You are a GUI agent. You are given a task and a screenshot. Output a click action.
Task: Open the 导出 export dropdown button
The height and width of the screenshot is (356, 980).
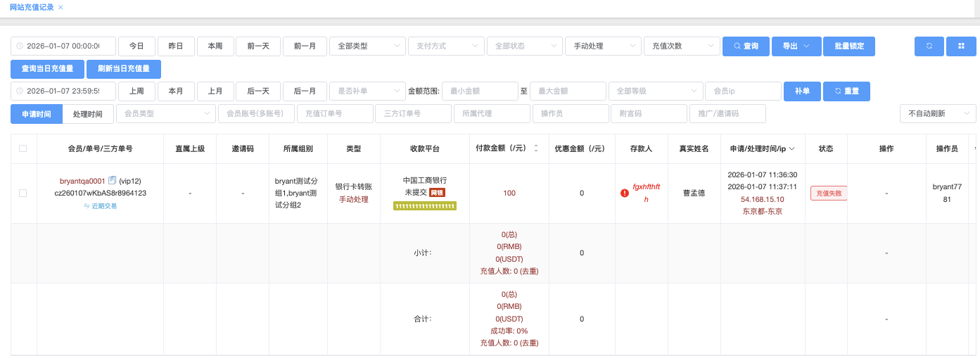pyautogui.click(x=796, y=46)
